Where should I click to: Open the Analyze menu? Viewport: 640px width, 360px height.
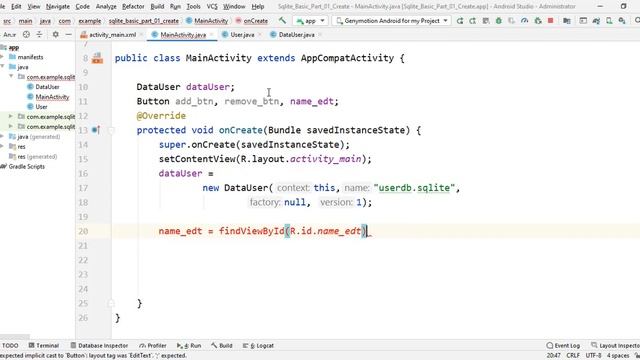106,7
